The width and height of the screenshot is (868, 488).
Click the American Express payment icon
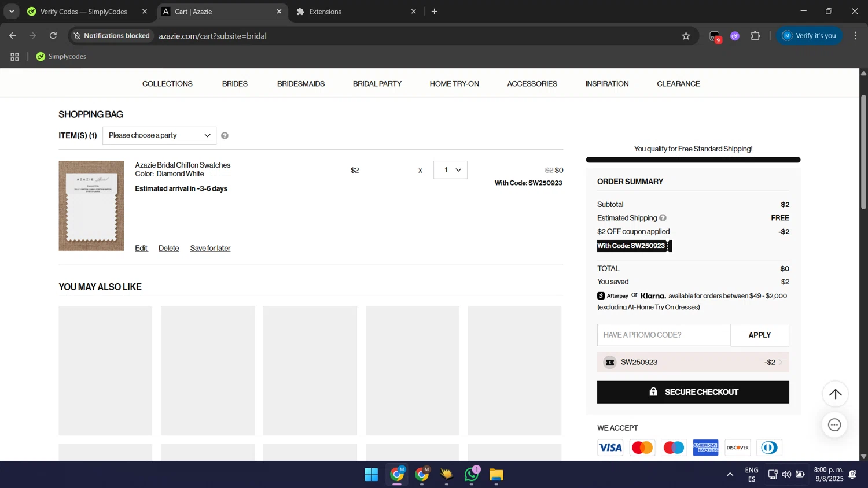click(705, 448)
